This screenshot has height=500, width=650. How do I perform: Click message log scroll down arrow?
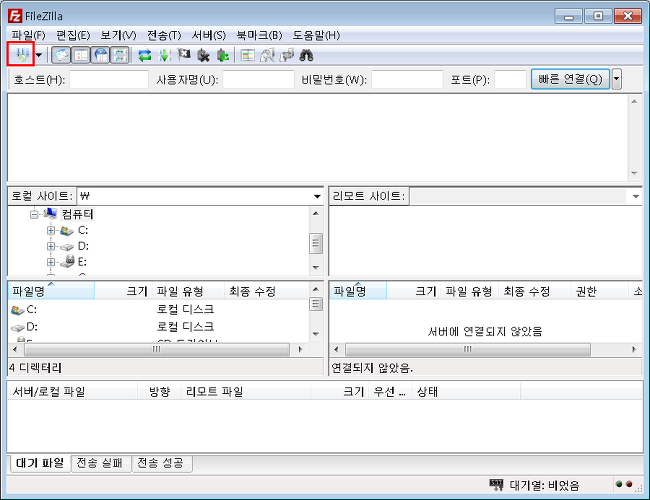pyautogui.click(x=634, y=173)
